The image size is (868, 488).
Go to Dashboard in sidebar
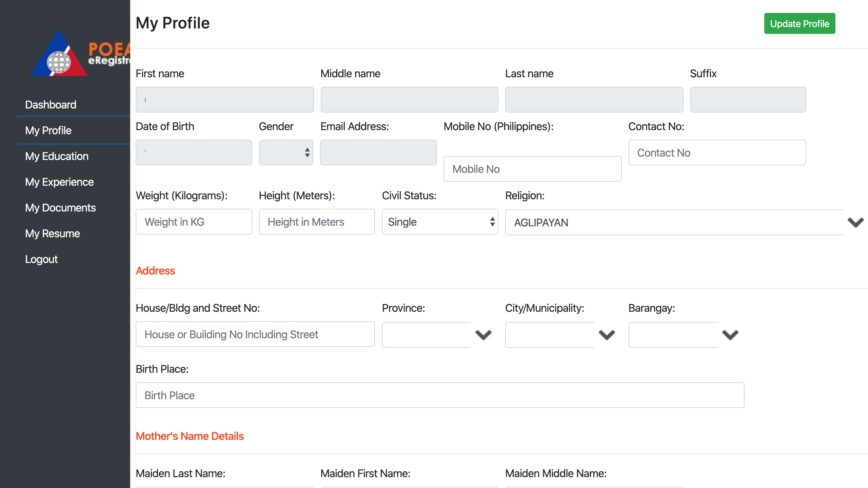(x=51, y=105)
